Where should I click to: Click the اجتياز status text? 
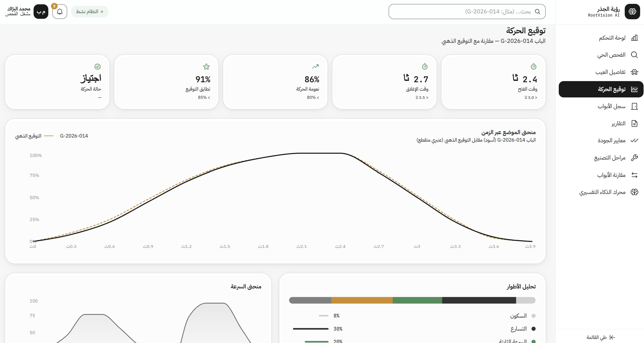pos(91,78)
